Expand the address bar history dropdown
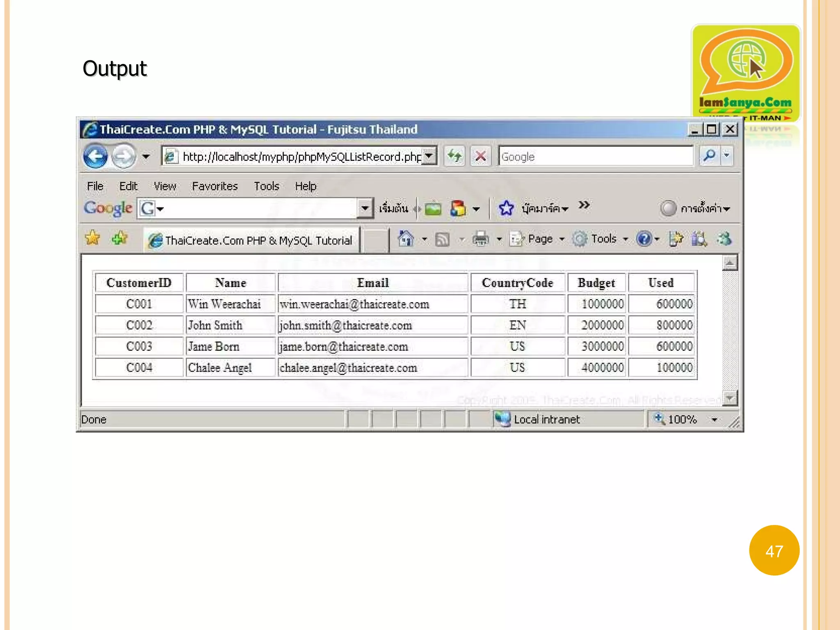This screenshot has height=630, width=840. pyautogui.click(x=429, y=156)
